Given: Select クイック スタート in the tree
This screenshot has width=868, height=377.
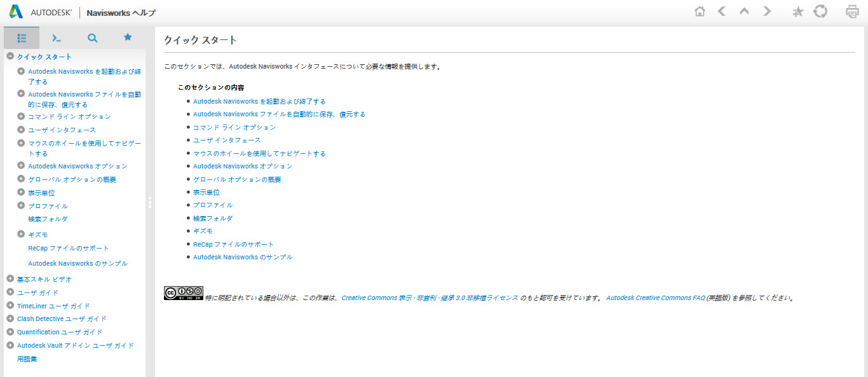Looking at the screenshot, I should 44,57.
